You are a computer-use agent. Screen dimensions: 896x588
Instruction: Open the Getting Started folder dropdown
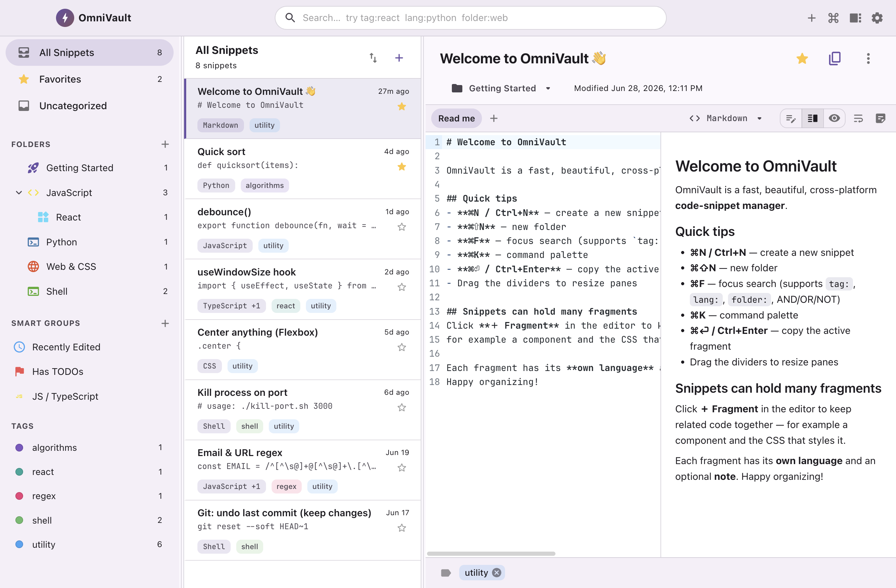(502, 88)
